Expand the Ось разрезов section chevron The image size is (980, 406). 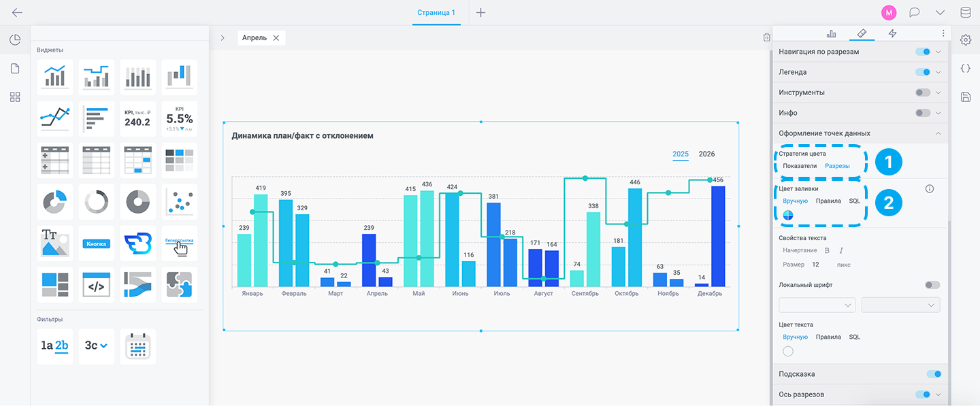(x=938, y=394)
